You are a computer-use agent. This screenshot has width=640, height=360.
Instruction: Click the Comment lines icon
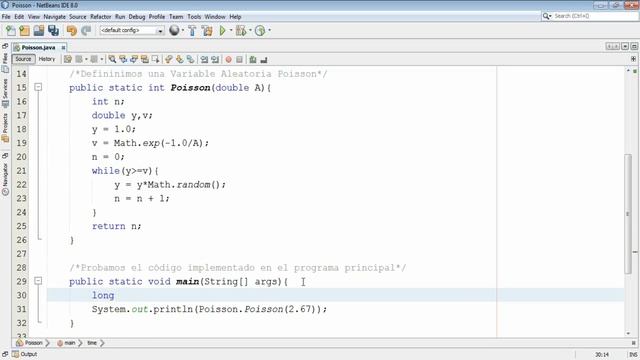253,60
